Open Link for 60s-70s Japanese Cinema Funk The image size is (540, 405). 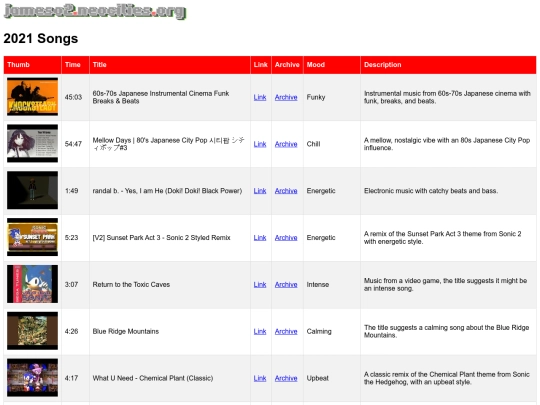[260, 97]
